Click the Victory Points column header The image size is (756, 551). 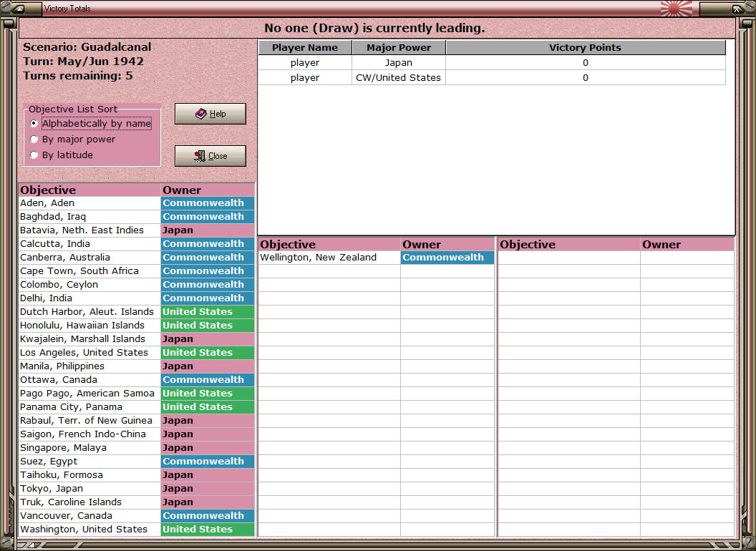click(x=586, y=47)
